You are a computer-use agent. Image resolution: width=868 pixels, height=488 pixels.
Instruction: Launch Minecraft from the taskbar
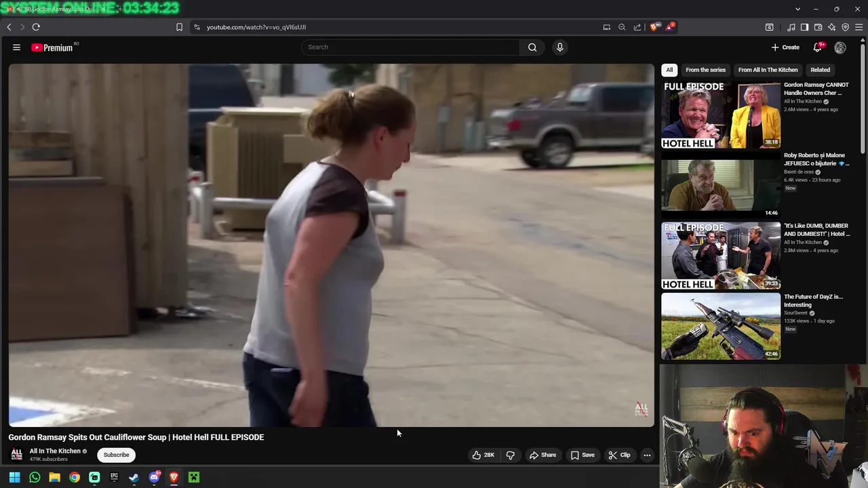click(x=194, y=477)
